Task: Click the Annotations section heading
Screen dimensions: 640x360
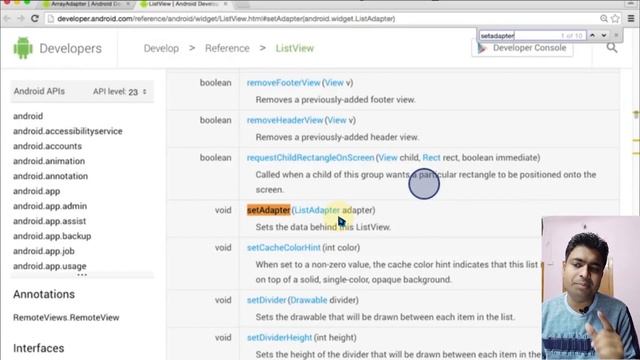Action: click(x=44, y=294)
